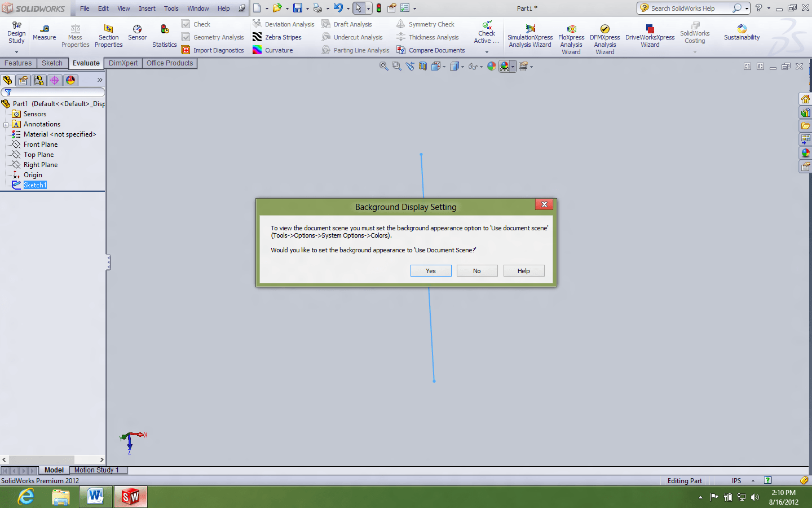
Task: Toggle Geometry Analysis checkbox
Action: [186, 37]
